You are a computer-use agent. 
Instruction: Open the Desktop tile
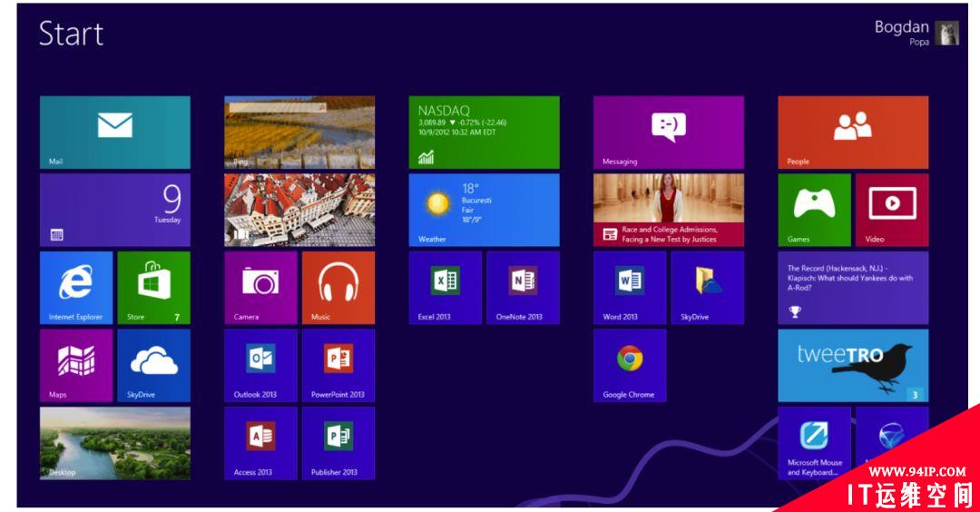[x=115, y=443]
